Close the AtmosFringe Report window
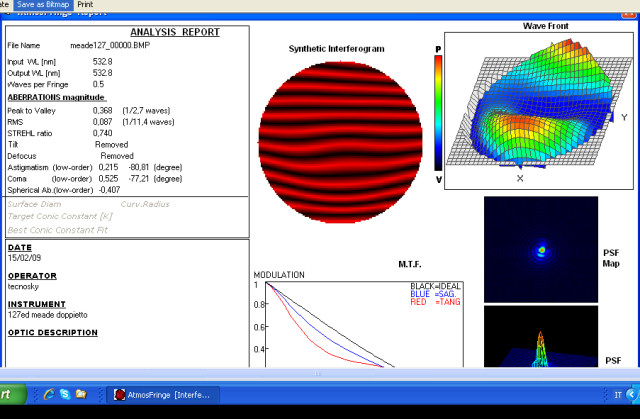 tap(629, 14)
